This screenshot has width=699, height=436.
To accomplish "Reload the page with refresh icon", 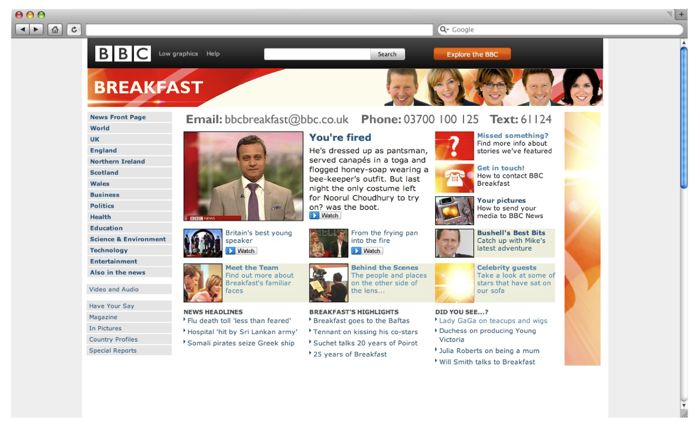I will 74,29.
